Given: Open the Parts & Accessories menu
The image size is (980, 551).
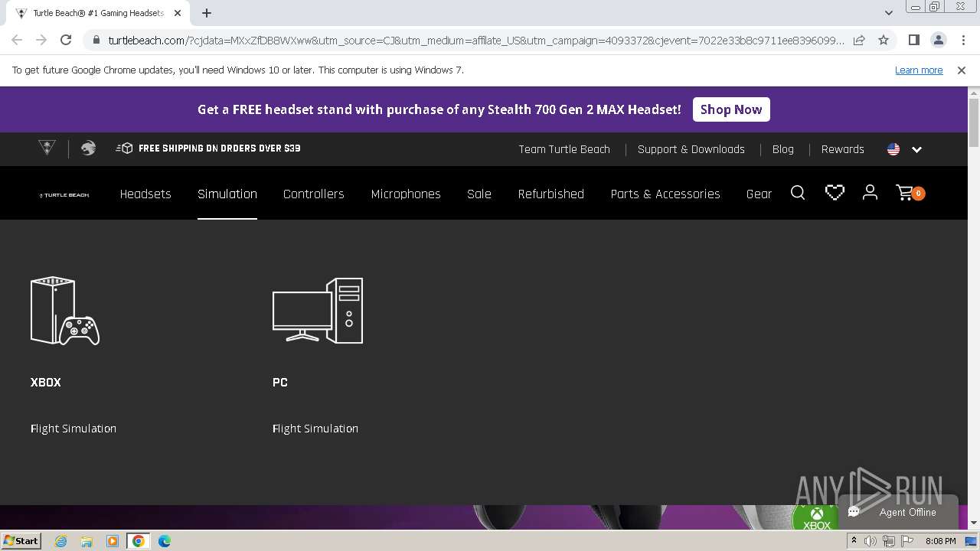Looking at the screenshot, I should (665, 194).
